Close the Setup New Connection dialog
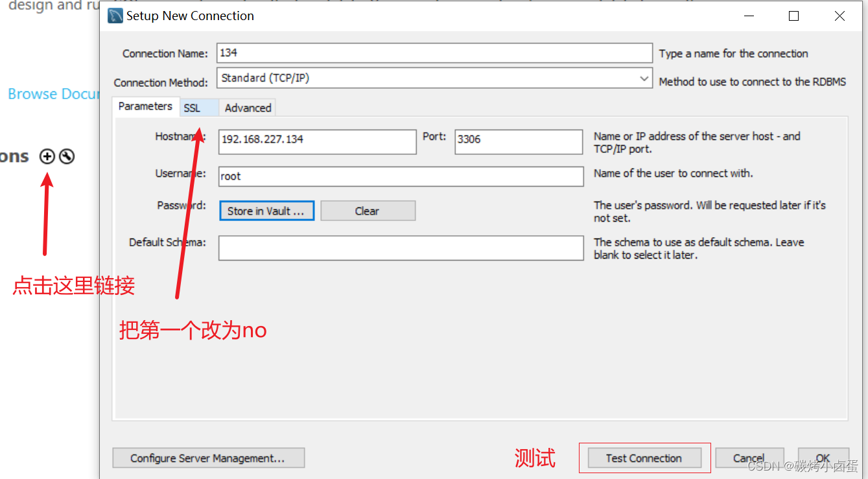 click(839, 16)
